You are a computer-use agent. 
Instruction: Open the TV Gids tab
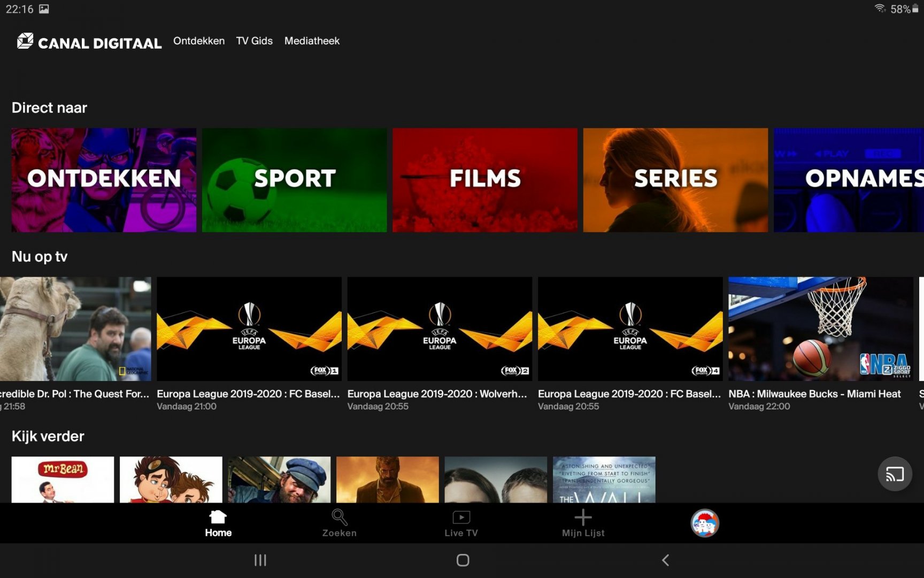coord(254,41)
